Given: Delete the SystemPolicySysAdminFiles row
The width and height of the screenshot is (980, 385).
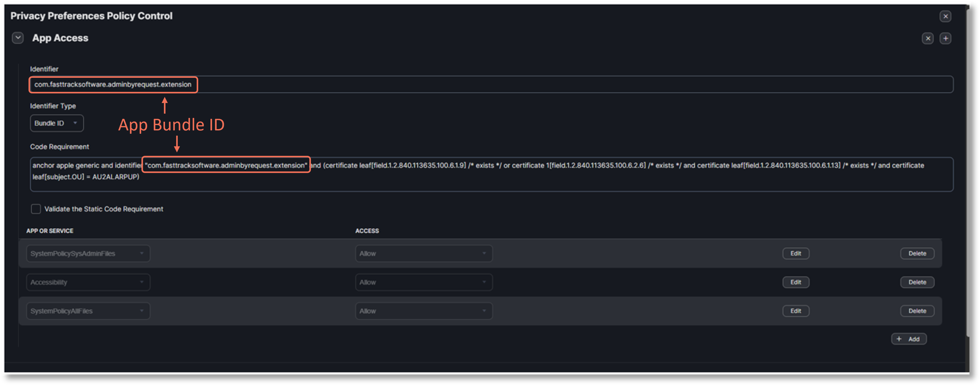Looking at the screenshot, I should click(x=917, y=253).
